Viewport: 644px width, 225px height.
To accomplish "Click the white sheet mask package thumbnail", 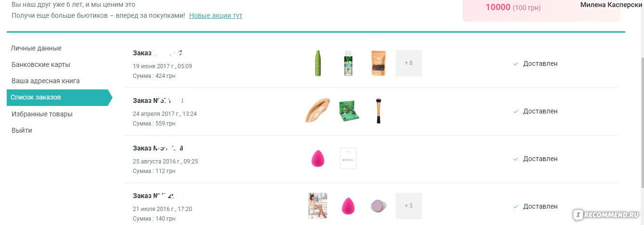I will pos(348,158).
